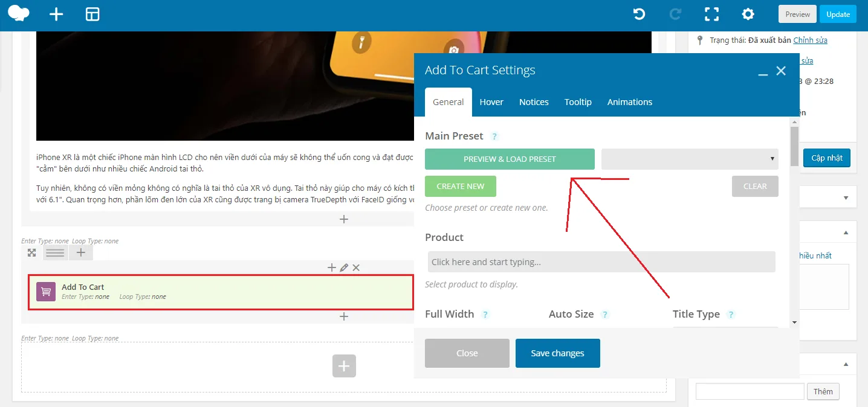Click the Create New preset button
This screenshot has width=868, height=407.
coord(461,186)
